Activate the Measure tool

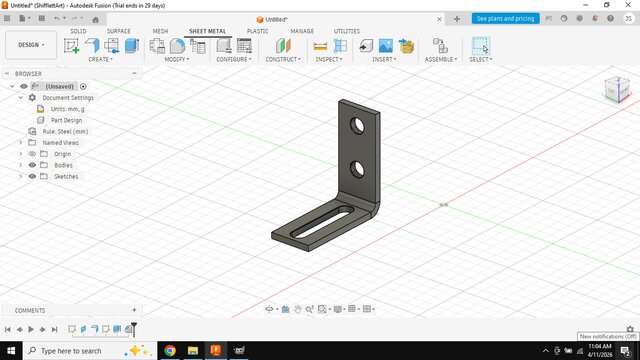320,46
